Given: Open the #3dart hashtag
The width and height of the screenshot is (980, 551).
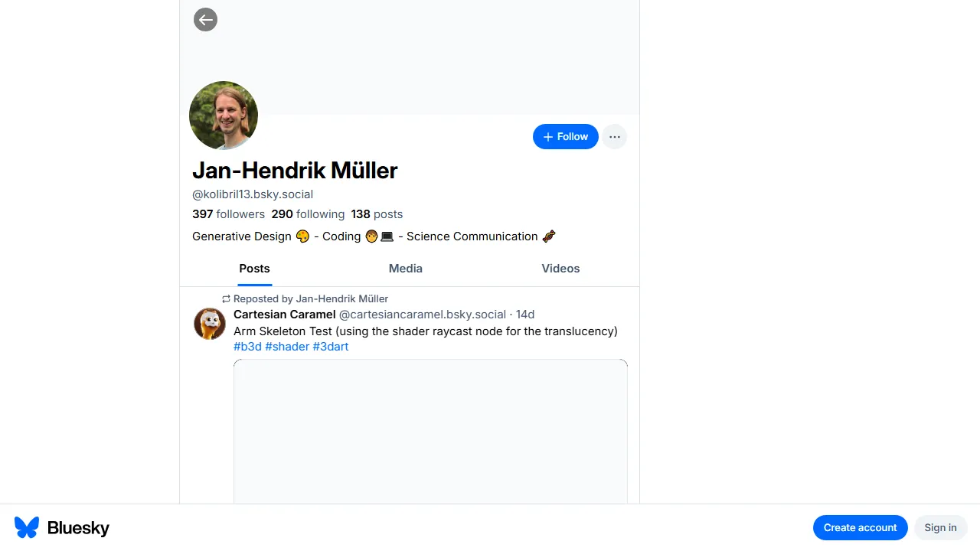Looking at the screenshot, I should [331, 347].
